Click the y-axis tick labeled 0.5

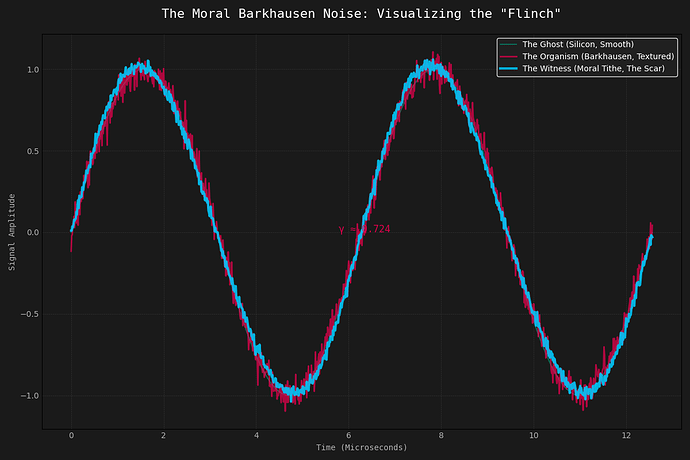click(31, 152)
